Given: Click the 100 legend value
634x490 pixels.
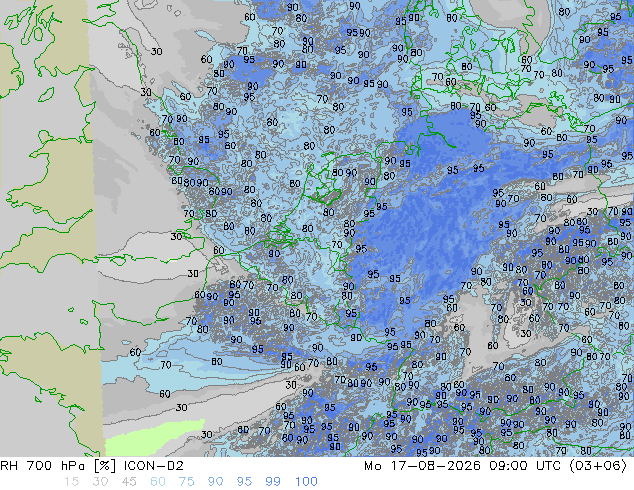Looking at the screenshot, I should [x=306, y=482].
